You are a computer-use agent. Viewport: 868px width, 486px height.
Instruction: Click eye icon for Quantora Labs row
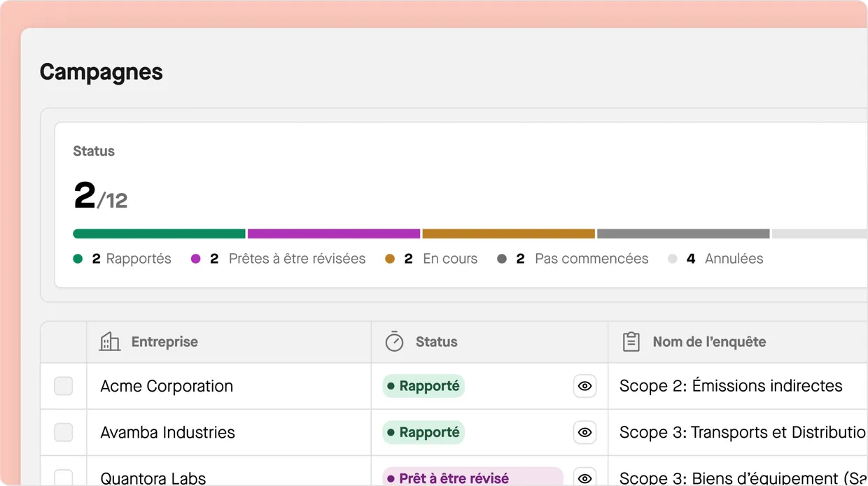[585, 478]
